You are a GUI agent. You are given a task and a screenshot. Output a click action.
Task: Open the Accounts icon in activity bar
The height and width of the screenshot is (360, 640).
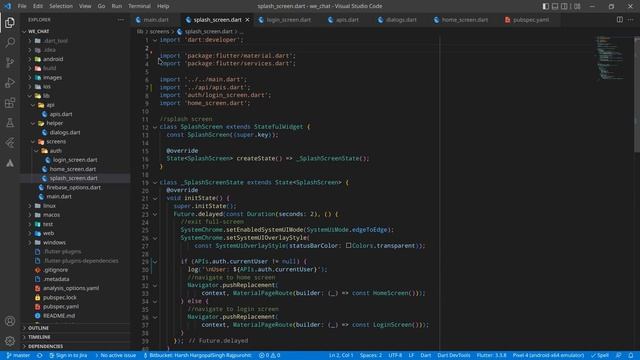click(x=10, y=321)
